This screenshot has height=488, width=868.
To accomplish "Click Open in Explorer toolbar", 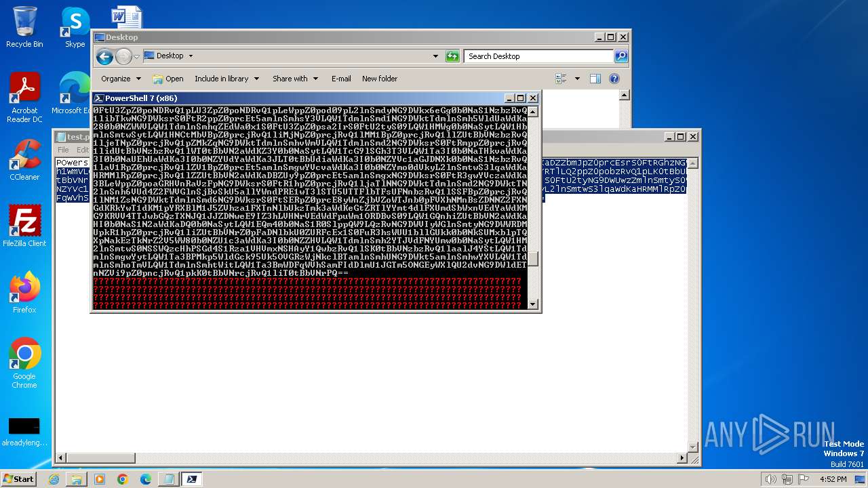I will (x=168, y=79).
